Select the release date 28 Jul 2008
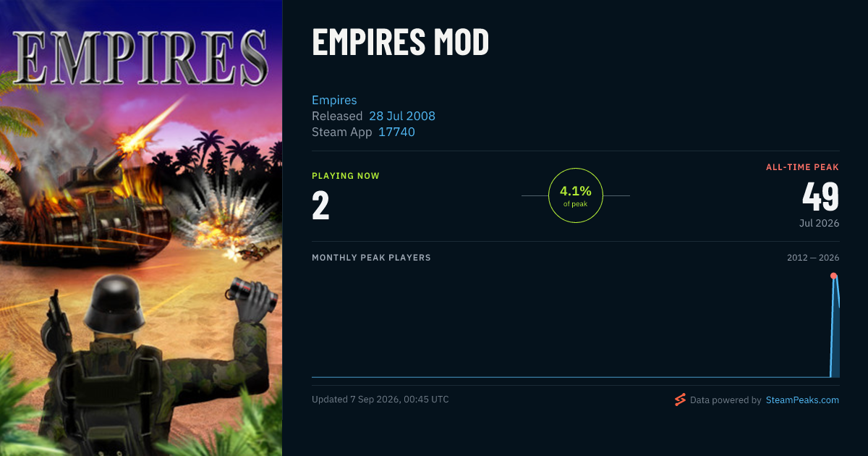Screen dimensions: 868x456 (x=402, y=116)
